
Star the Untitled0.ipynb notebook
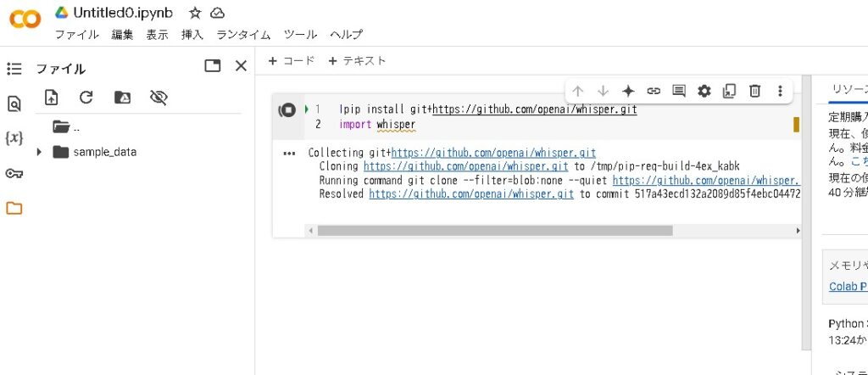[195, 13]
